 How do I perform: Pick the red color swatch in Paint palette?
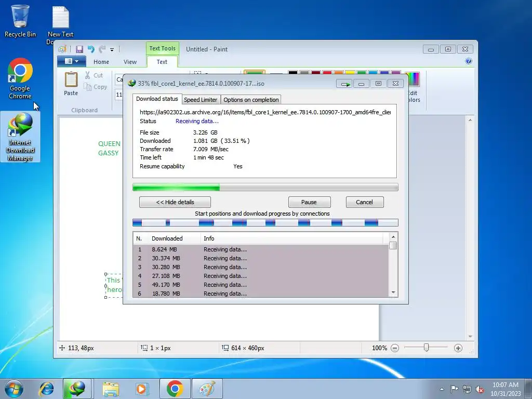(327, 73)
